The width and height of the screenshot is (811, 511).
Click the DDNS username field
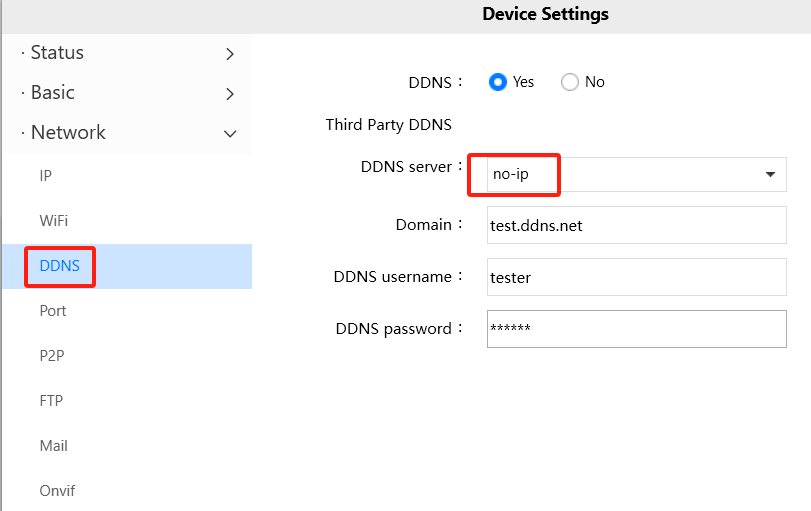pos(636,277)
